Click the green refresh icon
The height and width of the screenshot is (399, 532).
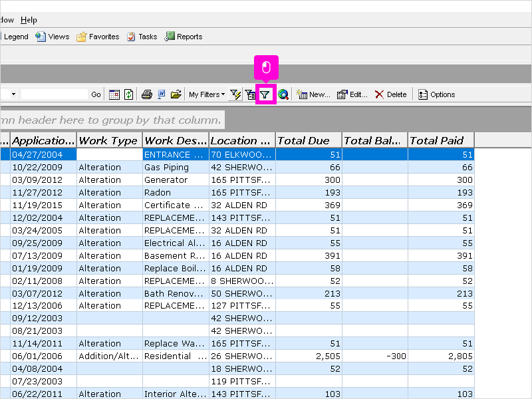(128, 94)
